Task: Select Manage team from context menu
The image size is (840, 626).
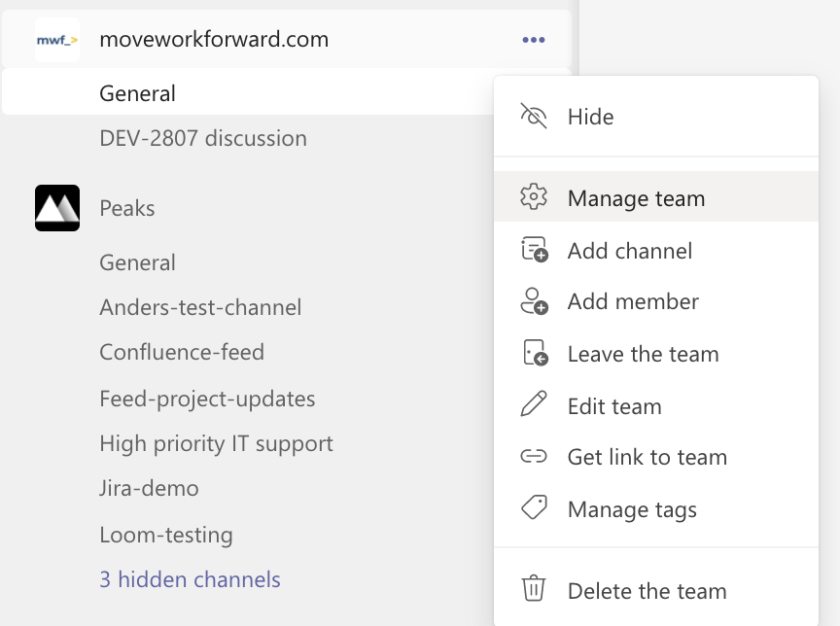Action: coord(636,198)
